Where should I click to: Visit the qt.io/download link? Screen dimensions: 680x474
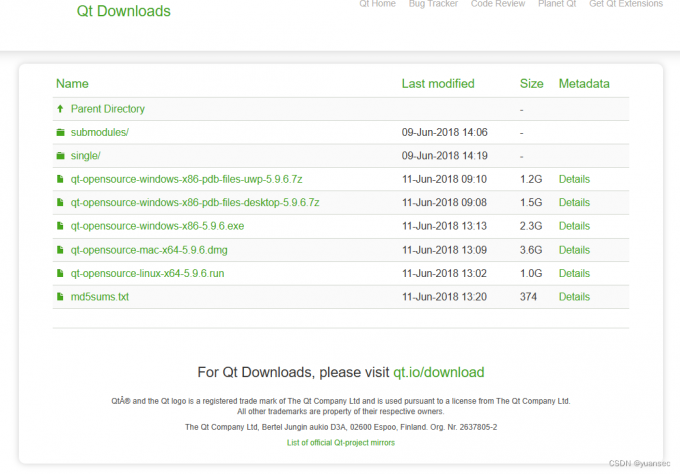[438, 372]
